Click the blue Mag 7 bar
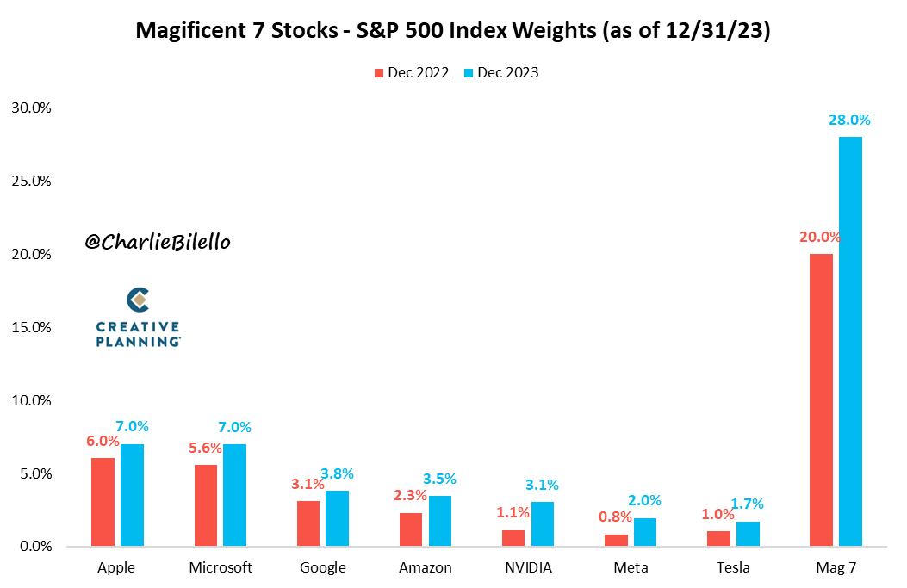The height and width of the screenshot is (588, 907). pyautogui.click(x=850, y=341)
